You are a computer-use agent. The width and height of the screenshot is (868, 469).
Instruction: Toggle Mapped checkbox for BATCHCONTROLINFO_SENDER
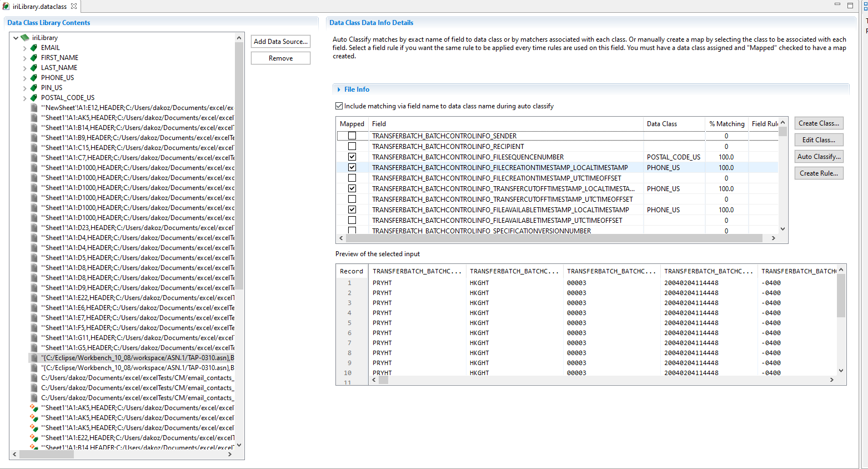352,136
